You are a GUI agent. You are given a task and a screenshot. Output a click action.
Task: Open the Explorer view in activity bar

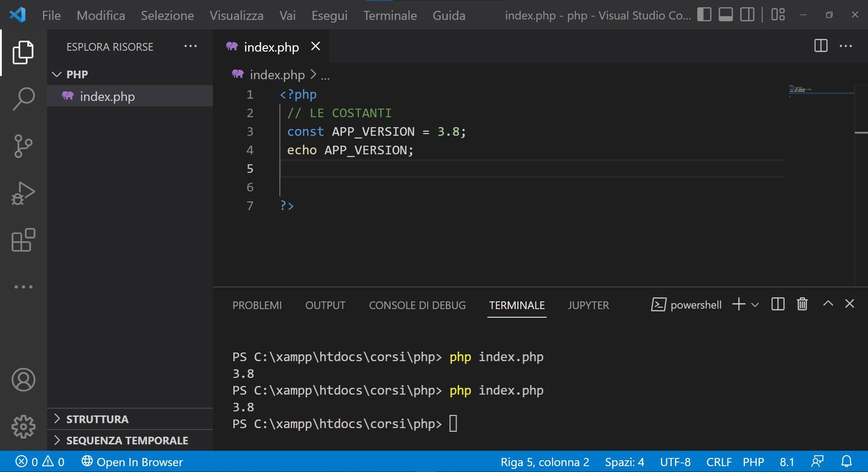23,52
